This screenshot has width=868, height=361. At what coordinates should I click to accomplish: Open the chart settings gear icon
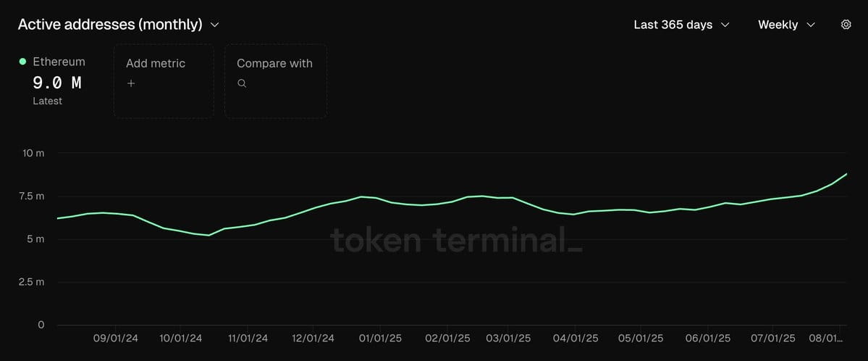pyautogui.click(x=846, y=25)
